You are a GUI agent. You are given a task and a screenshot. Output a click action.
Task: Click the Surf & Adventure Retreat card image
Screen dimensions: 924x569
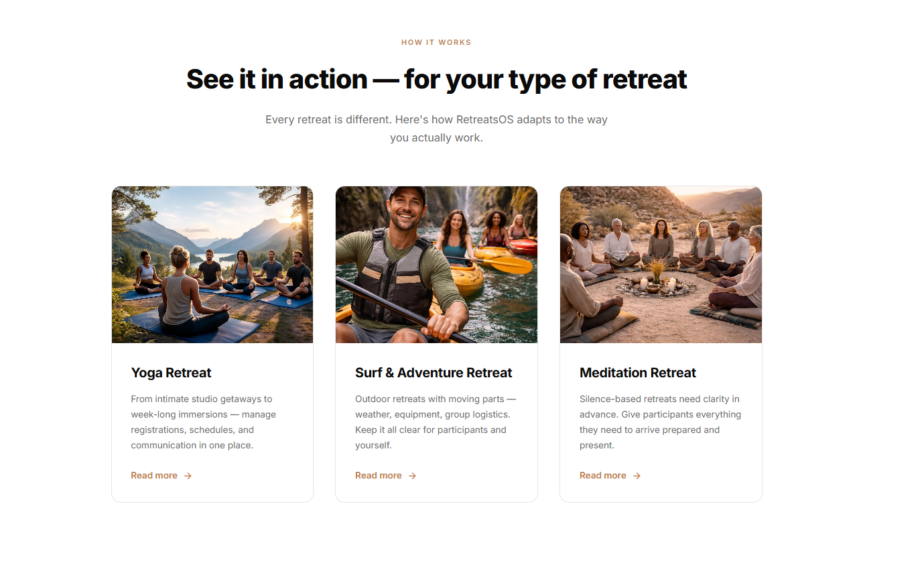coord(436,265)
